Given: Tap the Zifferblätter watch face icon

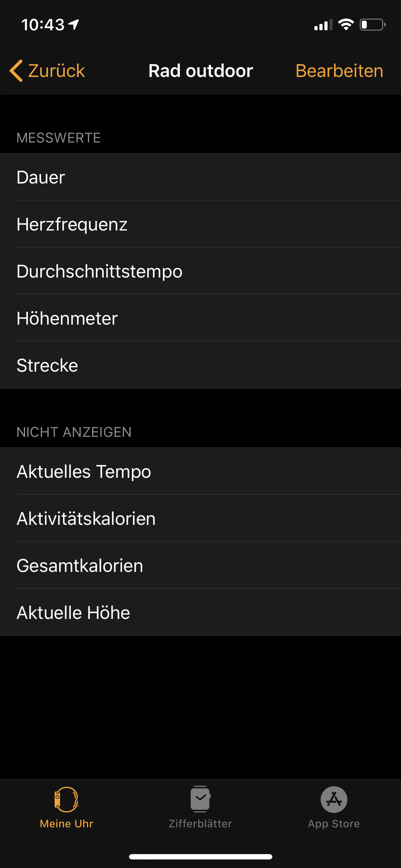Looking at the screenshot, I should coord(200,799).
